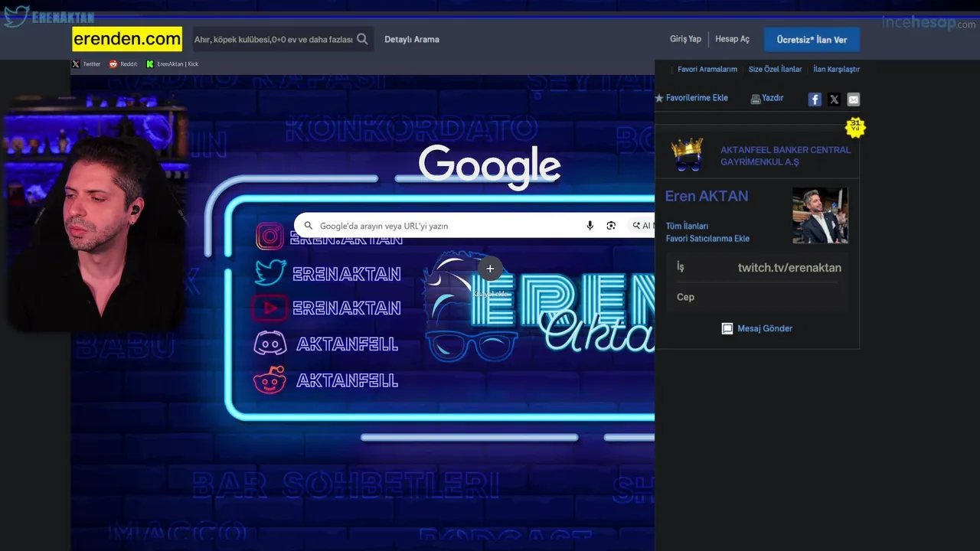Open Tüm İlanları
The width and height of the screenshot is (980, 551).
click(x=687, y=226)
